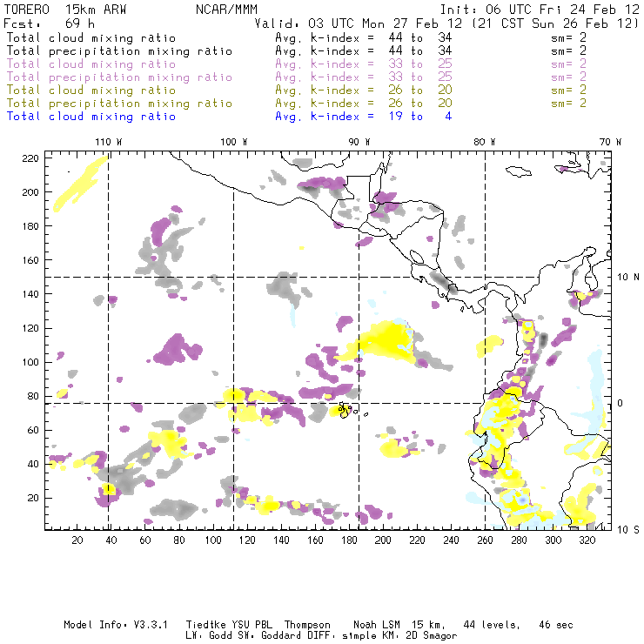
Task: Click the "46 sec" footer text
Action: 556,625
